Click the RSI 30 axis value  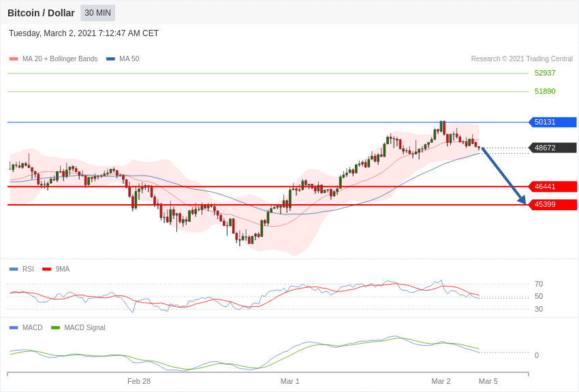tap(539, 309)
